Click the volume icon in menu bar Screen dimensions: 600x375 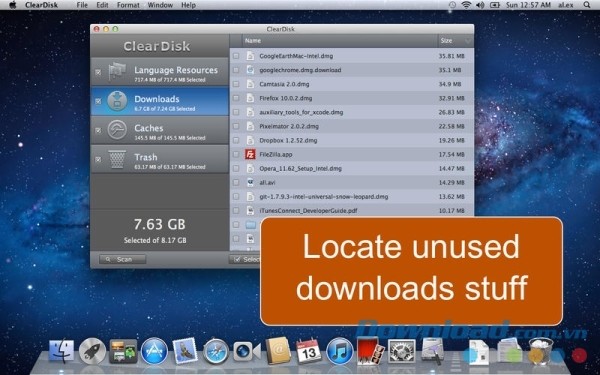click(479, 5)
